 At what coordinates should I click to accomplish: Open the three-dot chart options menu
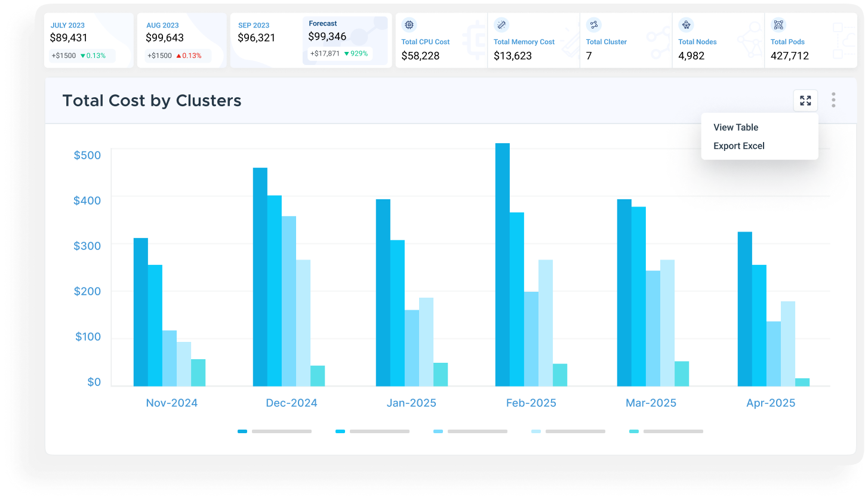(833, 100)
